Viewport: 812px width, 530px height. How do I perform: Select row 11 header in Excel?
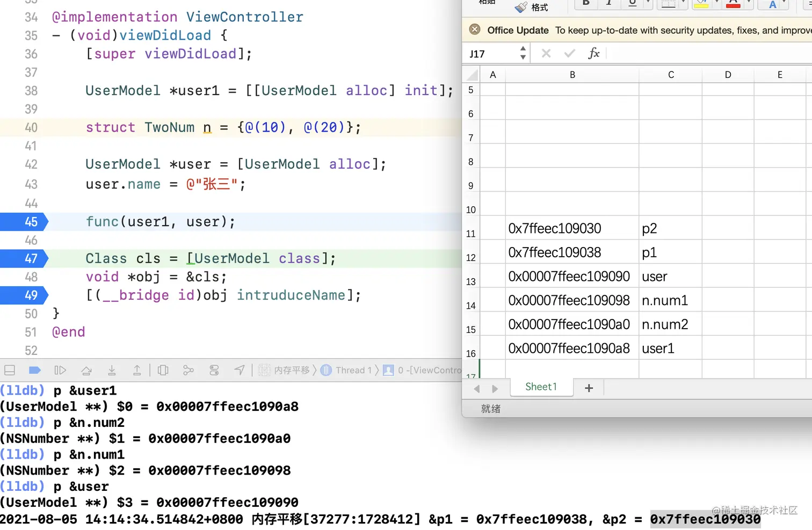tap(471, 228)
